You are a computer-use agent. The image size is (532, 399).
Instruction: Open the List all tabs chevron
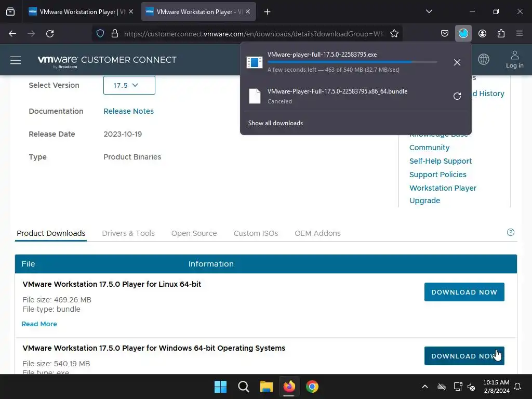(429, 11)
